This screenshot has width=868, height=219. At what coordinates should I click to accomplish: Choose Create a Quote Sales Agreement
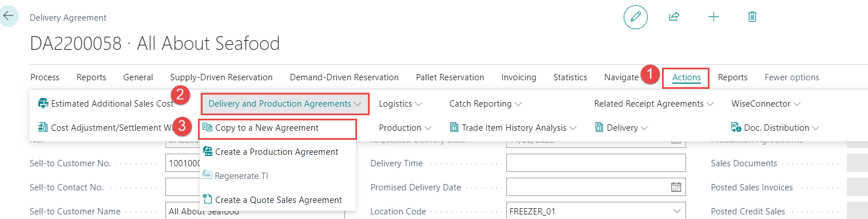(x=272, y=200)
